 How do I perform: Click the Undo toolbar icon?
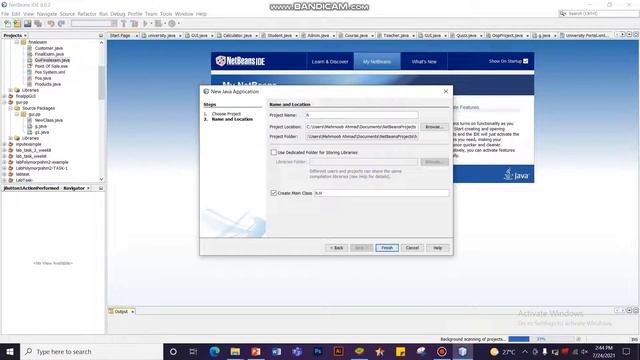click(51, 24)
